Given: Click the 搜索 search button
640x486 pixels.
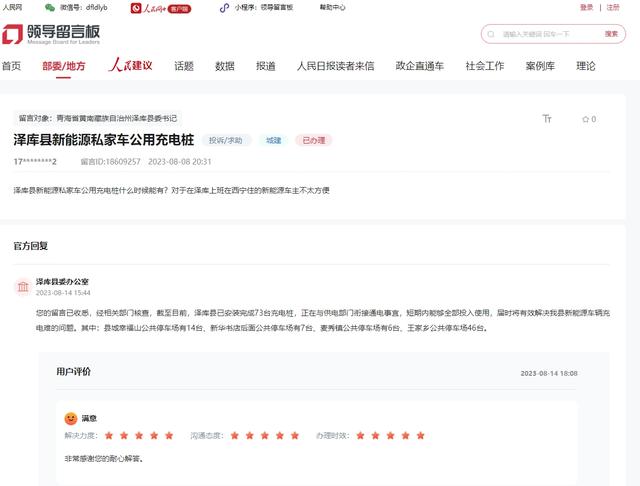Looking at the screenshot, I should click(611, 34).
